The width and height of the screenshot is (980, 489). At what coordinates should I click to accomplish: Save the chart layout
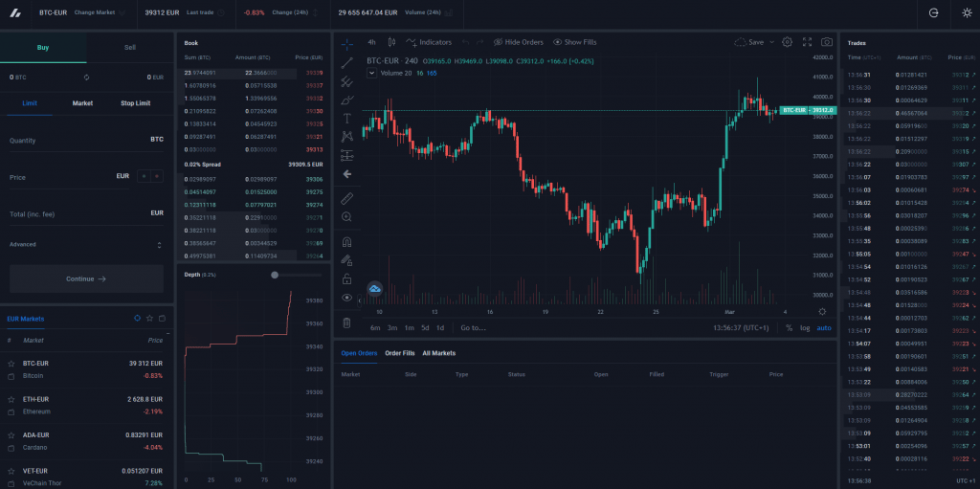(x=749, y=42)
